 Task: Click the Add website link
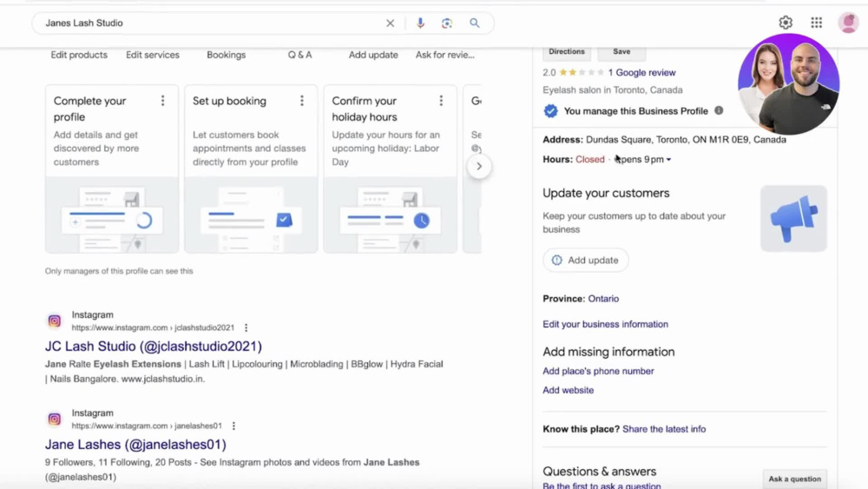click(568, 390)
